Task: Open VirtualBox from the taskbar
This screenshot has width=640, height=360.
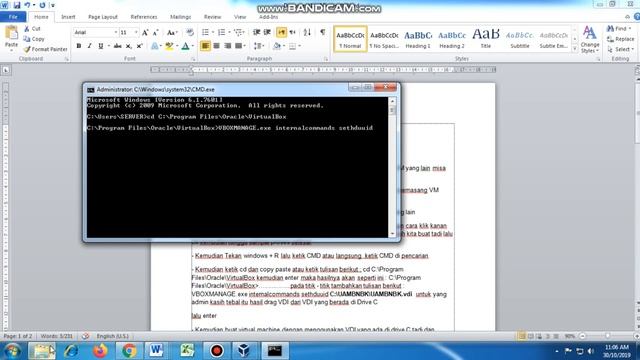Action: point(244,351)
